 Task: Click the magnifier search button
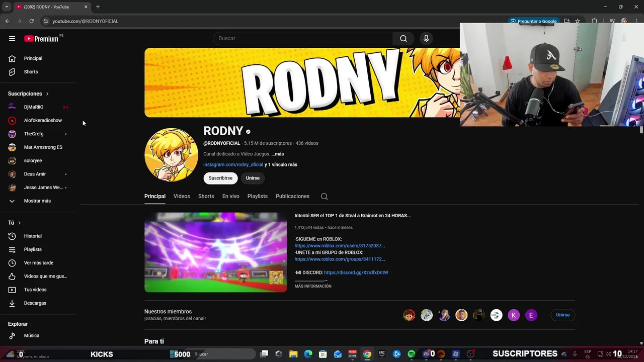point(404,38)
